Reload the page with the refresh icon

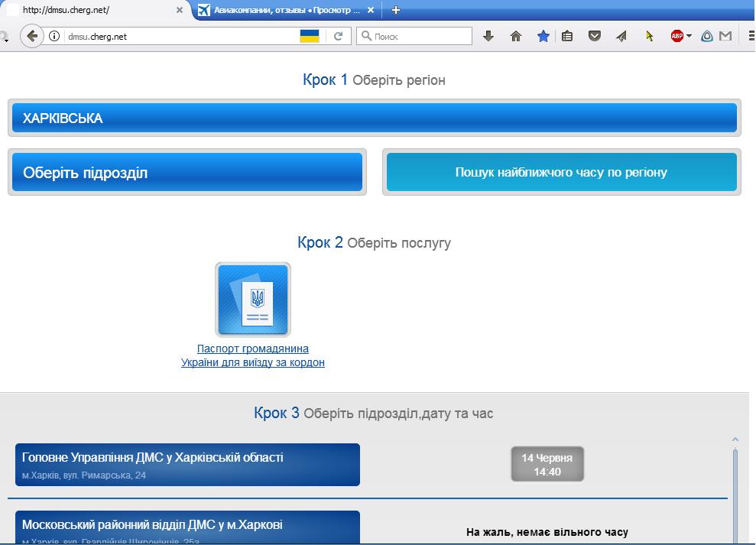coord(338,36)
